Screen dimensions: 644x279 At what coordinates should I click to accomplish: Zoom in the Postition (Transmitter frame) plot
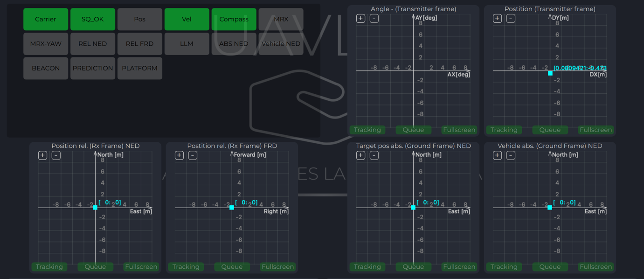coord(497,18)
